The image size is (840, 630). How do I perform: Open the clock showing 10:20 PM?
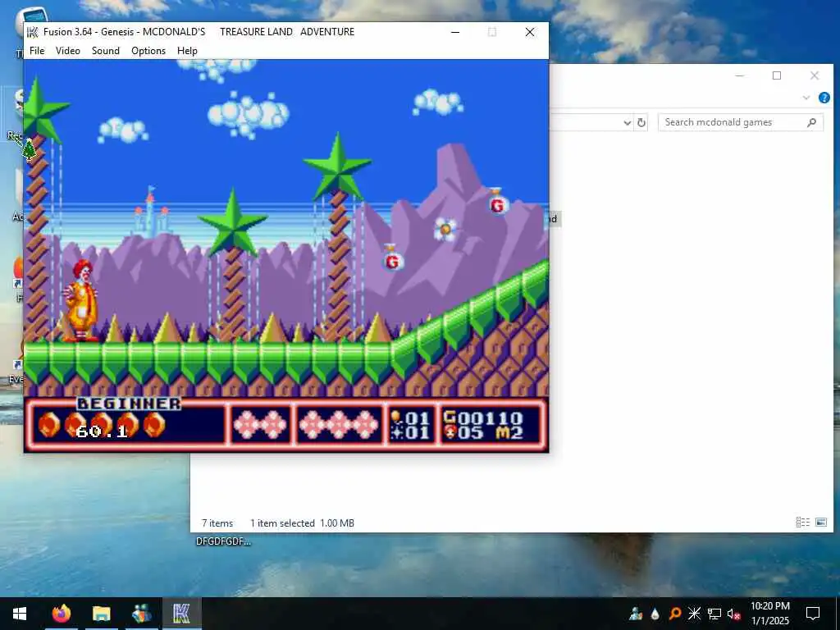pos(769,614)
